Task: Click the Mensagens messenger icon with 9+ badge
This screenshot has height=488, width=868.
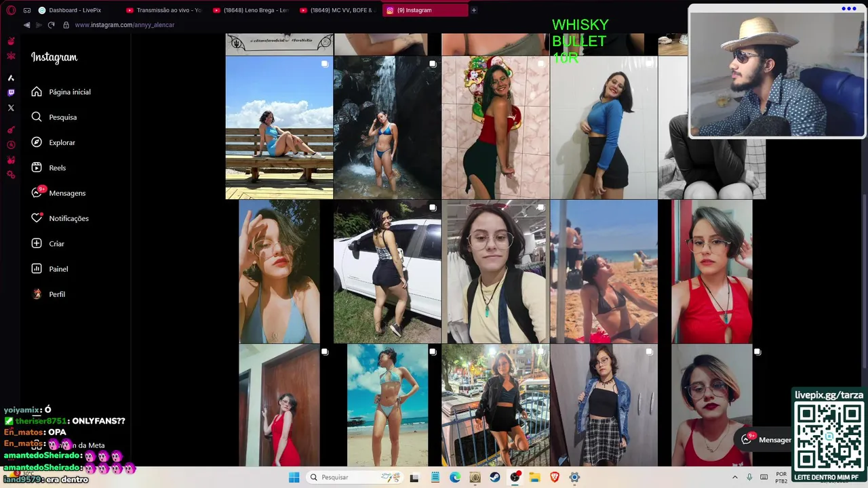Action: click(37, 192)
